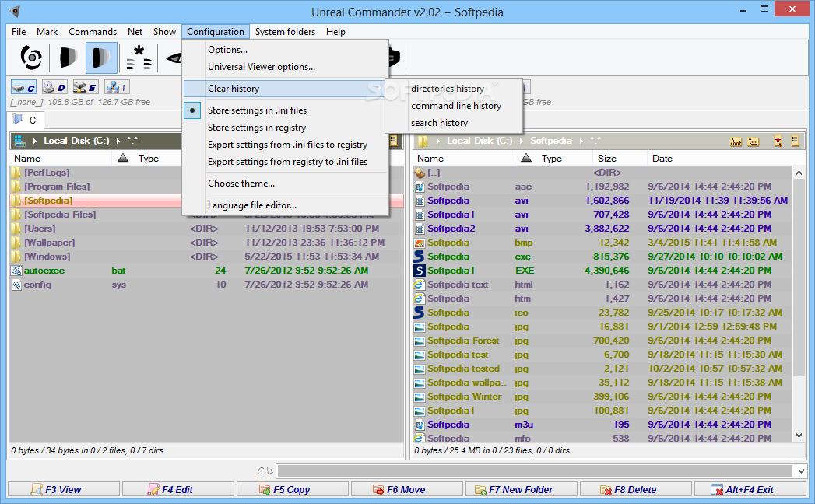Screen dimensions: 815x504
Task: Click the computer icon in left path bar
Action: [x=19, y=141]
